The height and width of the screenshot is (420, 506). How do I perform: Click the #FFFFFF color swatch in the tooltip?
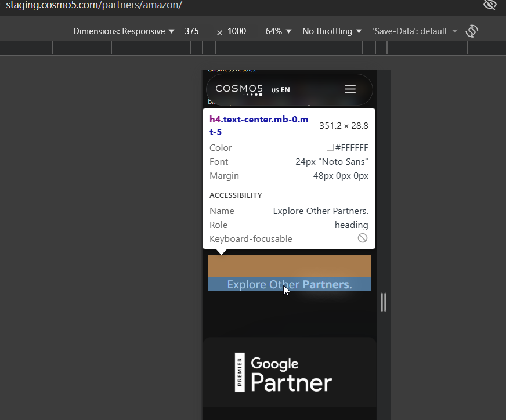point(330,147)
